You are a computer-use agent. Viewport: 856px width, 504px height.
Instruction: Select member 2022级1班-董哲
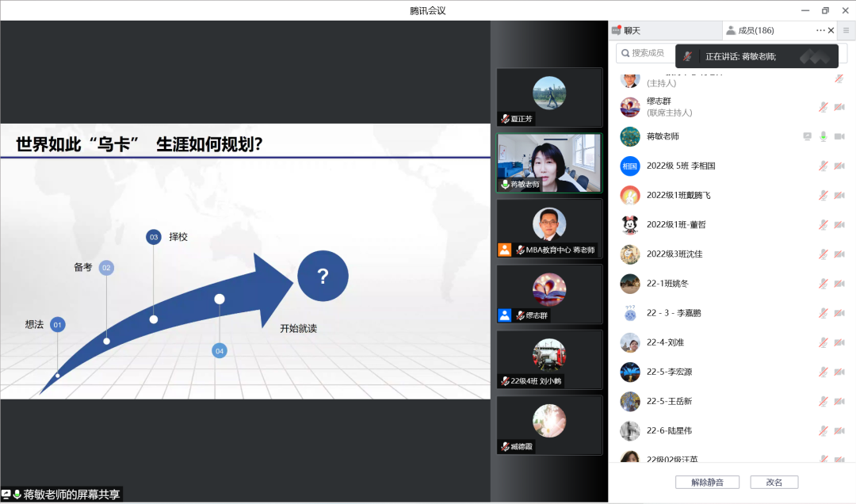tap(732, 224)
